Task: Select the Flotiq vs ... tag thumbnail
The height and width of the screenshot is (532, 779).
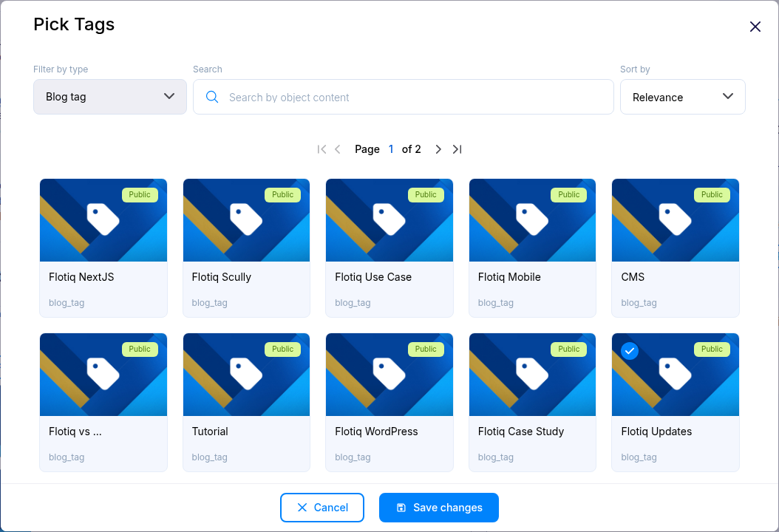Action: point(103,375)
